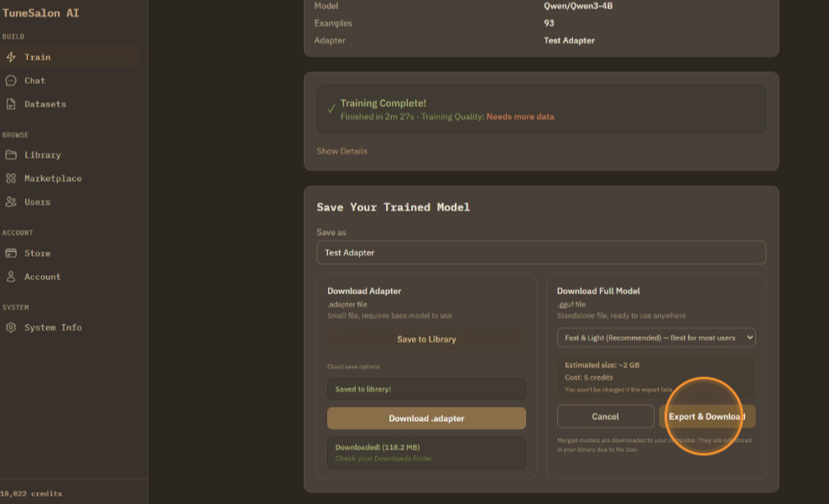
Task: Choose Fast & Light Recommended option
Action: coord(655,338)
